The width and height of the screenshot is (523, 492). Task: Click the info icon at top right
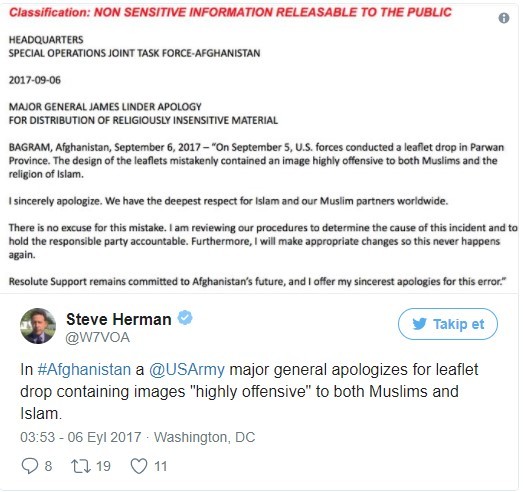504,18
